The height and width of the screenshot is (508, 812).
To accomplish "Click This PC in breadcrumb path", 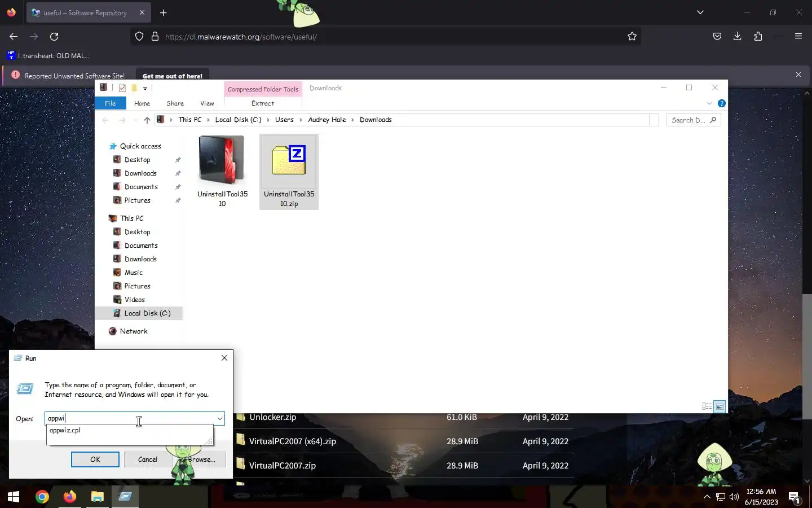I will 190,120.
